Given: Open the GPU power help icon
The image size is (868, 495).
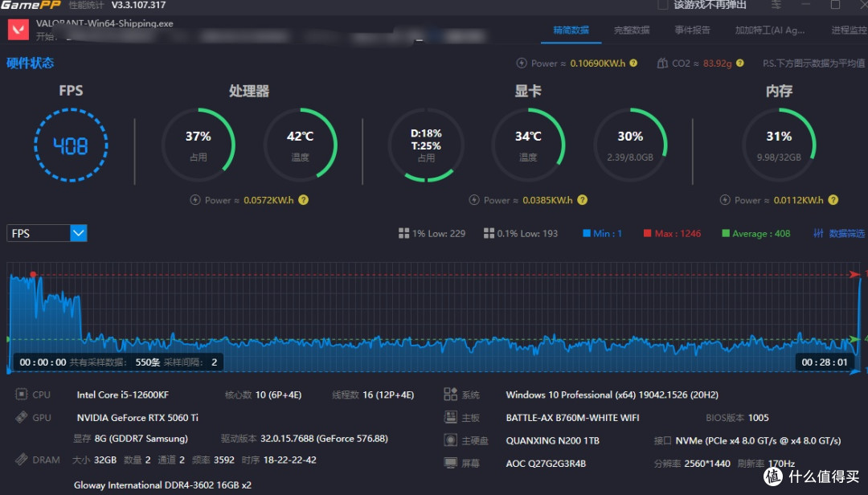Looking at the screenshot, I should 583,200.
